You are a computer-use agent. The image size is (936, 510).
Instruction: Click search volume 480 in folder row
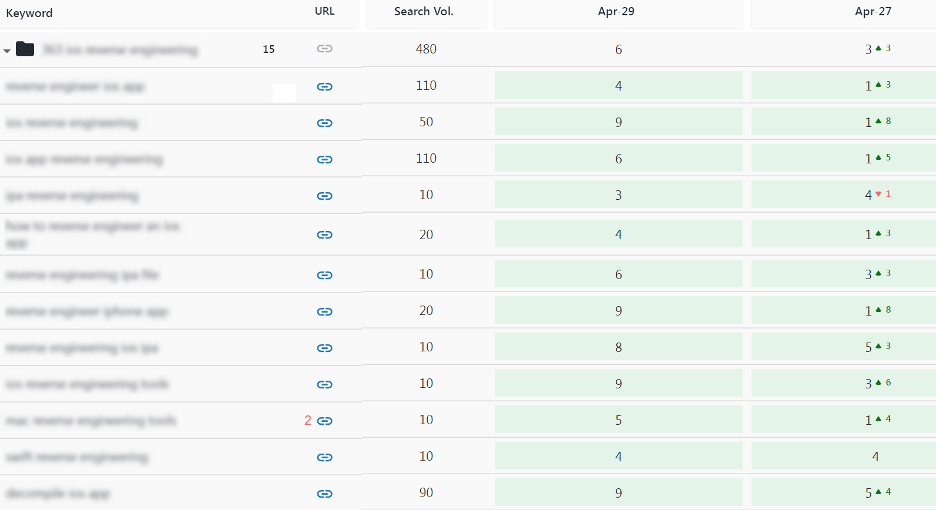tap(426, 49)
